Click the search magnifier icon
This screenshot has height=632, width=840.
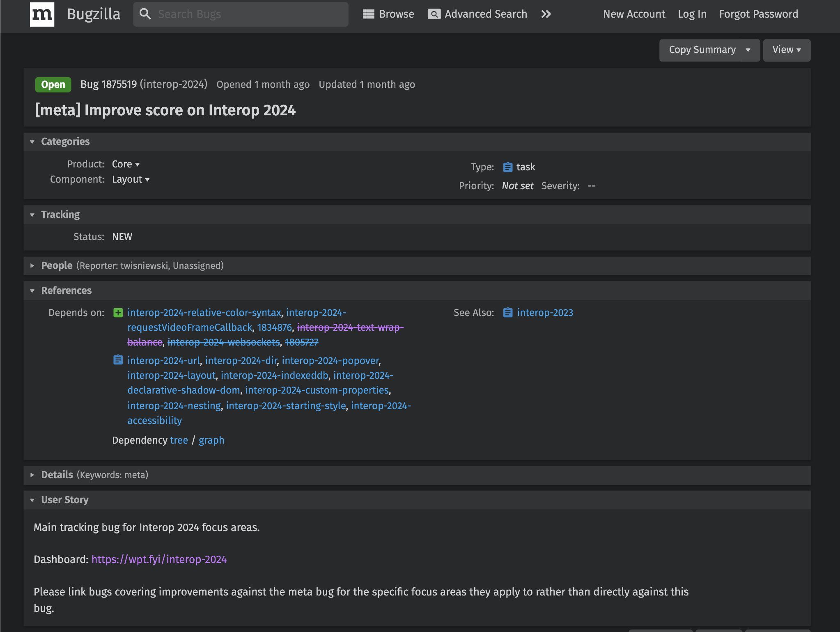(145, 14)
